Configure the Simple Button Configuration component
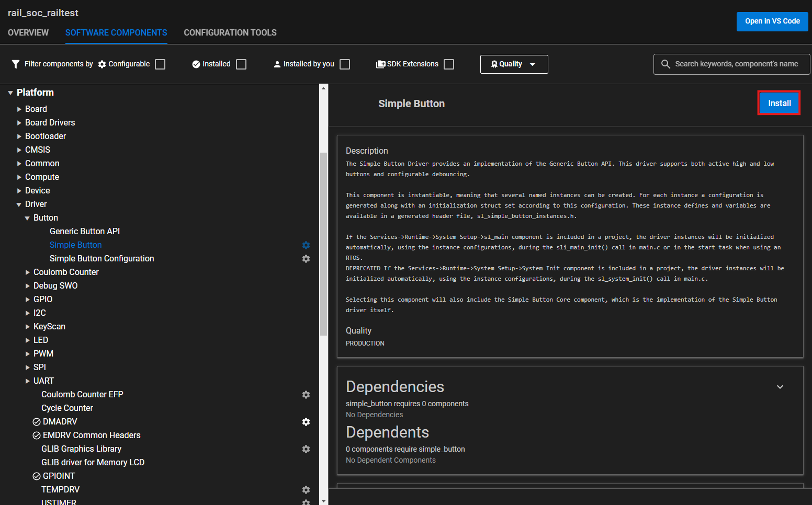The image size is (812, 505). (x=306, y=258)
